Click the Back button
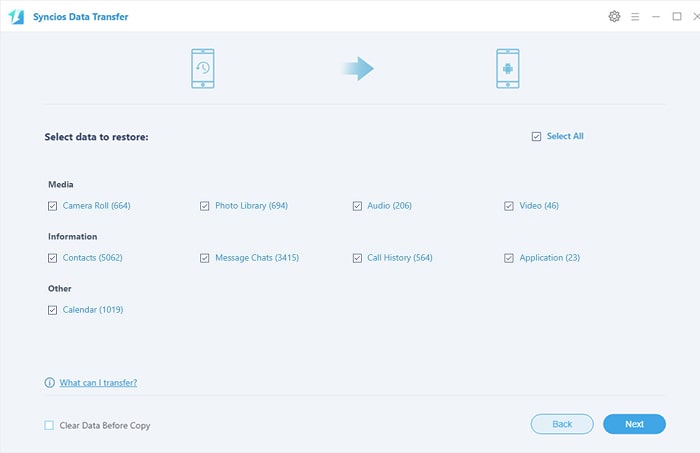700x453 pixels. pos(562,424)
